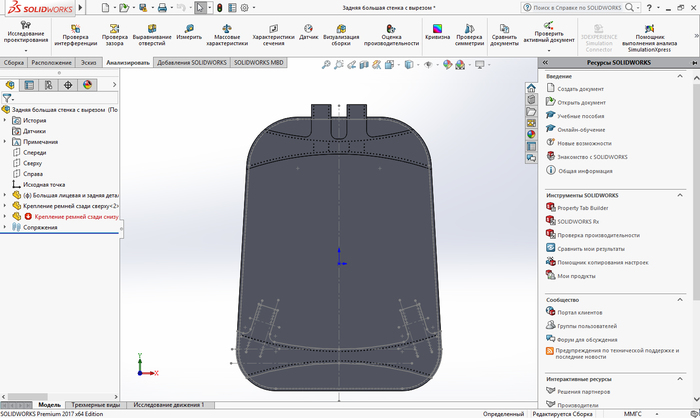Expand the История tree node
Viewport: 700px width, 418px height.
tap(6, 120)
